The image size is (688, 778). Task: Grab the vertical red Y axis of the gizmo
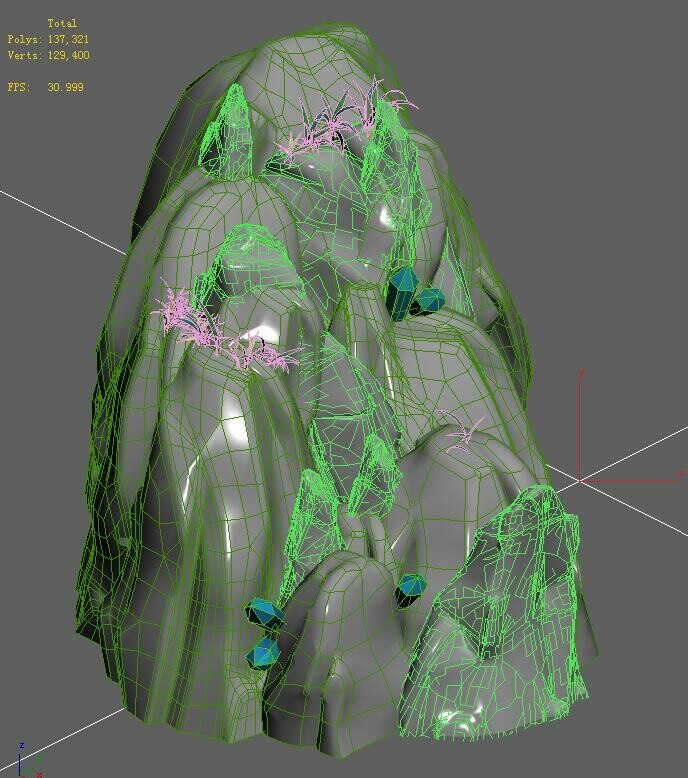[579, 427]
